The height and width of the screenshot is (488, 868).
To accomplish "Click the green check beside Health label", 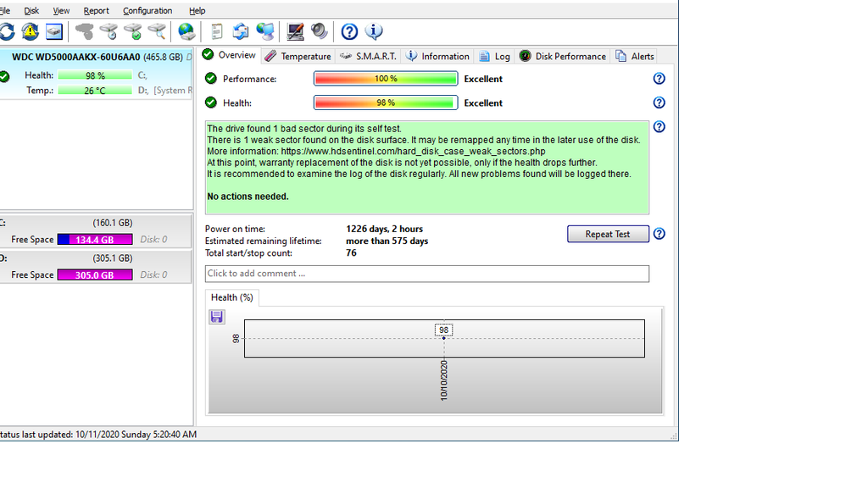I will 211,103.
